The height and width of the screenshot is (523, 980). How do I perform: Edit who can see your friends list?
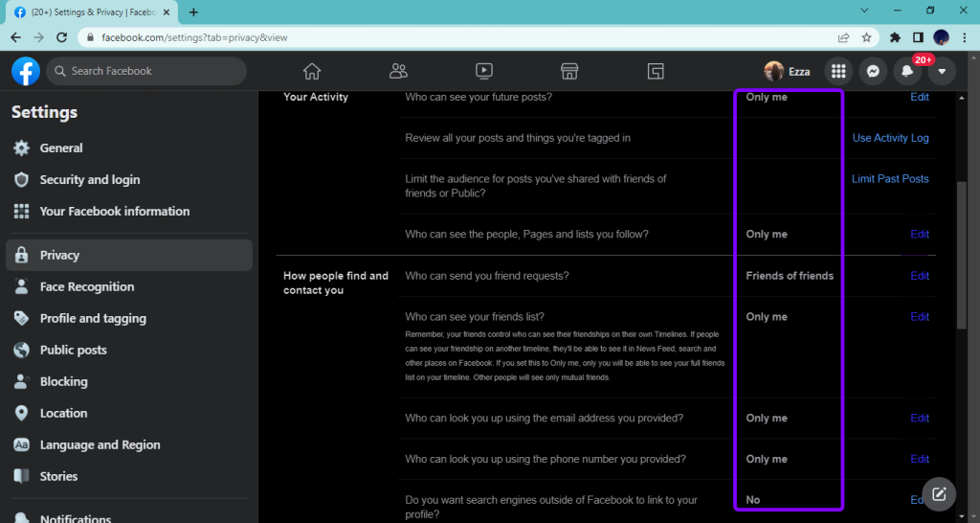920,316
